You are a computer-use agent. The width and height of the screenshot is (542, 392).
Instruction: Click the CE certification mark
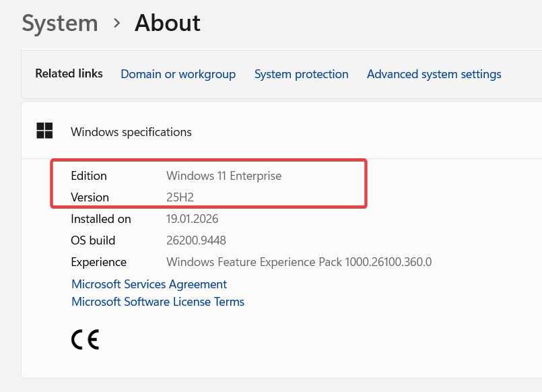pos(85,339)
